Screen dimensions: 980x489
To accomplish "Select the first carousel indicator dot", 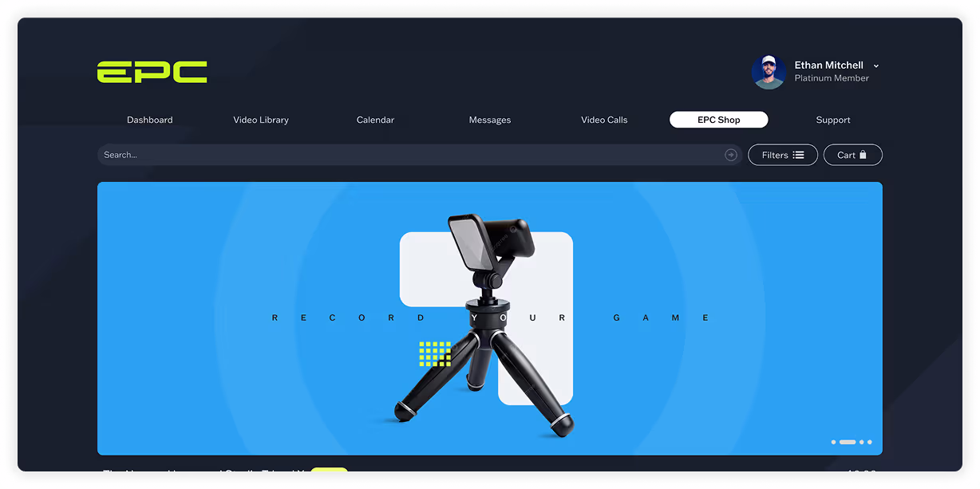I will [x=832, y=441].
